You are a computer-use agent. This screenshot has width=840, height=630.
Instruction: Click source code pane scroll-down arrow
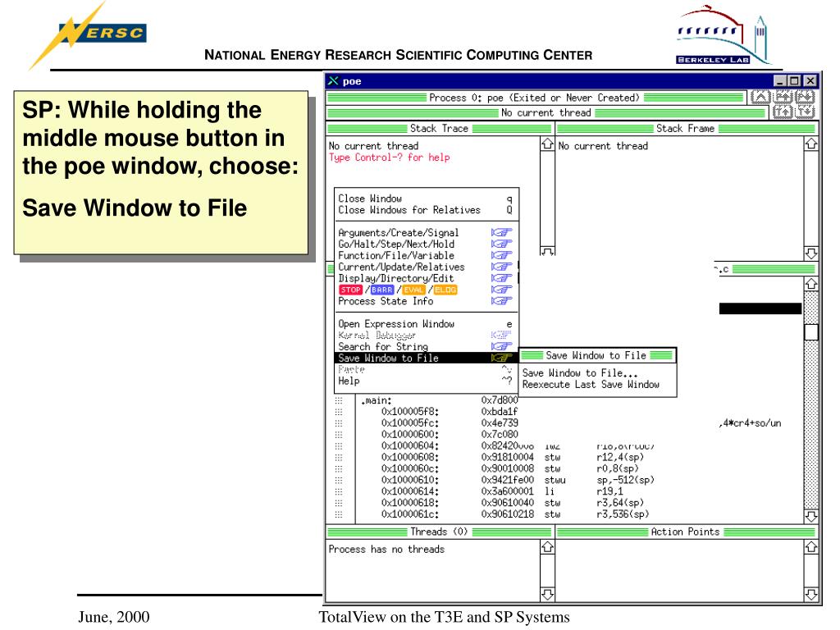tap(811, 517)
